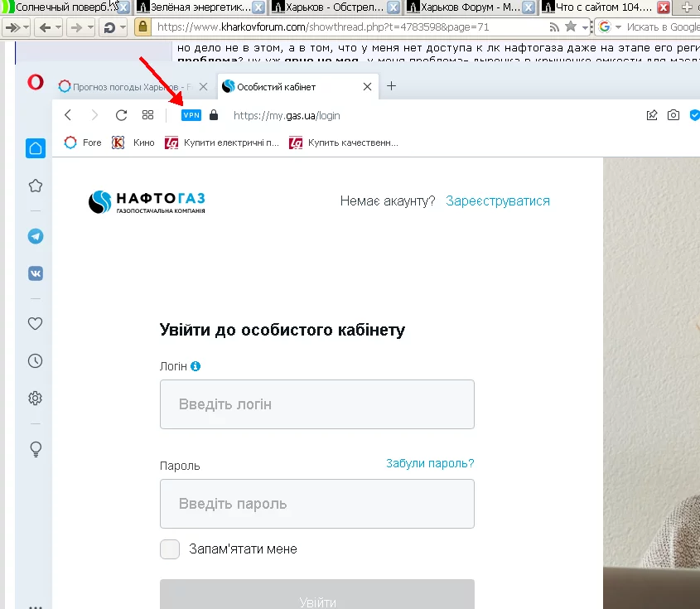Open the Speed Dial grid icon
Screen dimensions: 700x609
pos(147,115)
